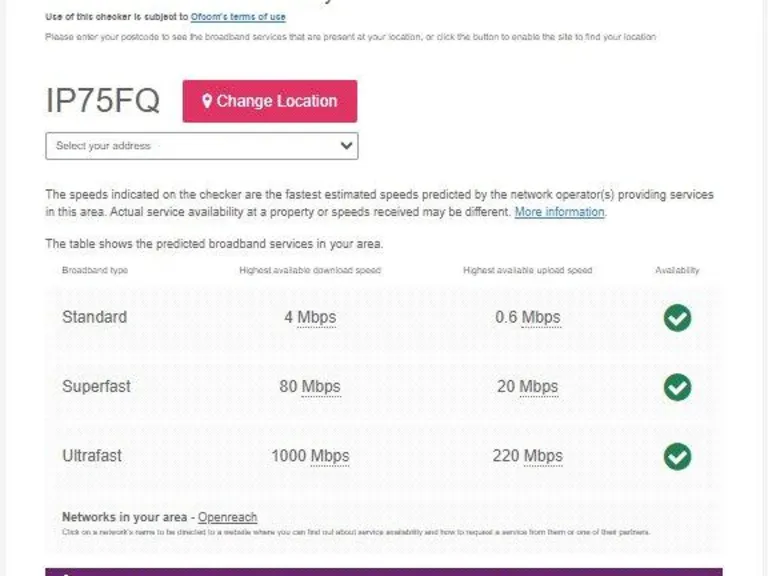Select the Ultrafast broadband type label
Image resolution: width=768 pixels, height=576 pixels.
pos(92,455)
